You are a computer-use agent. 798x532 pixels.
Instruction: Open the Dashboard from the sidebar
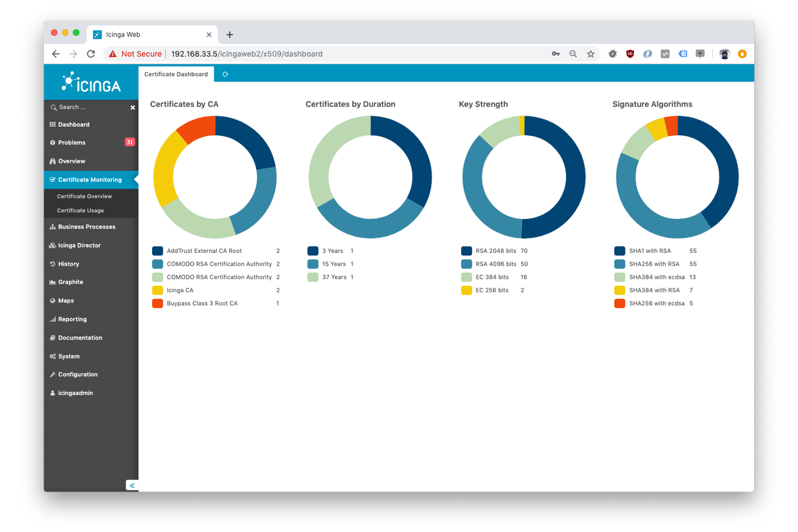pos(73,125)
